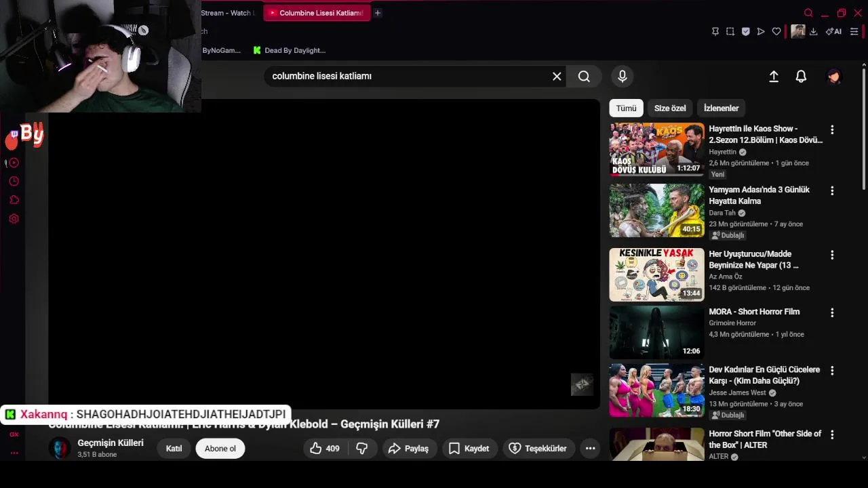Clear the YouTube search box with X
This screenshot has height=488, width=868.
coord(557,77)
